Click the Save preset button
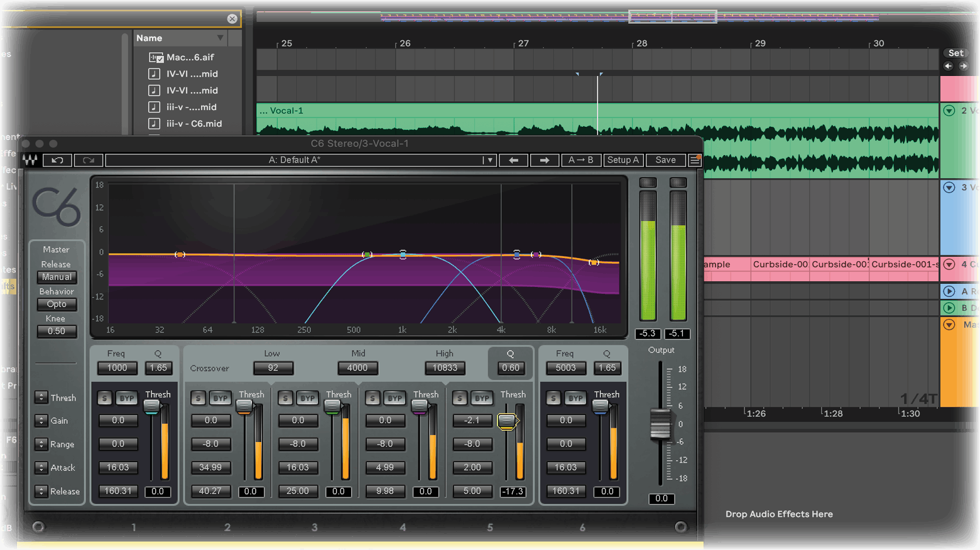 pos(665,160)
